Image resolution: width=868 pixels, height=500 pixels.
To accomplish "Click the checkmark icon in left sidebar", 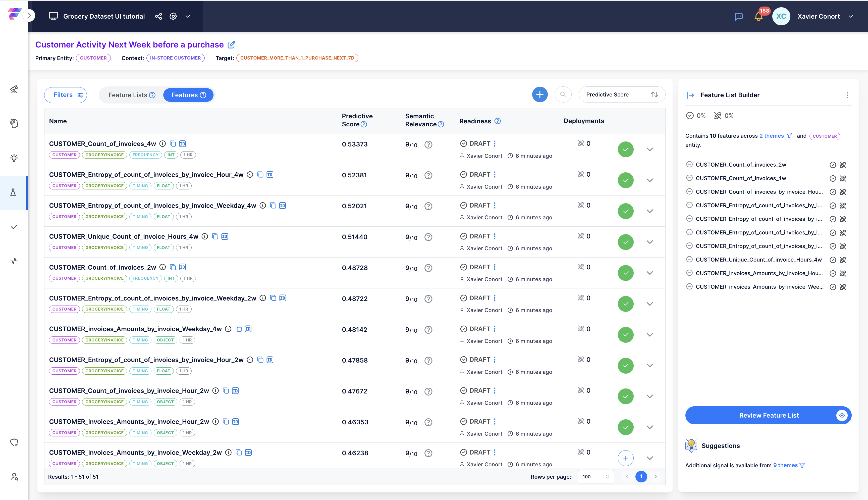I will point(14,227).
